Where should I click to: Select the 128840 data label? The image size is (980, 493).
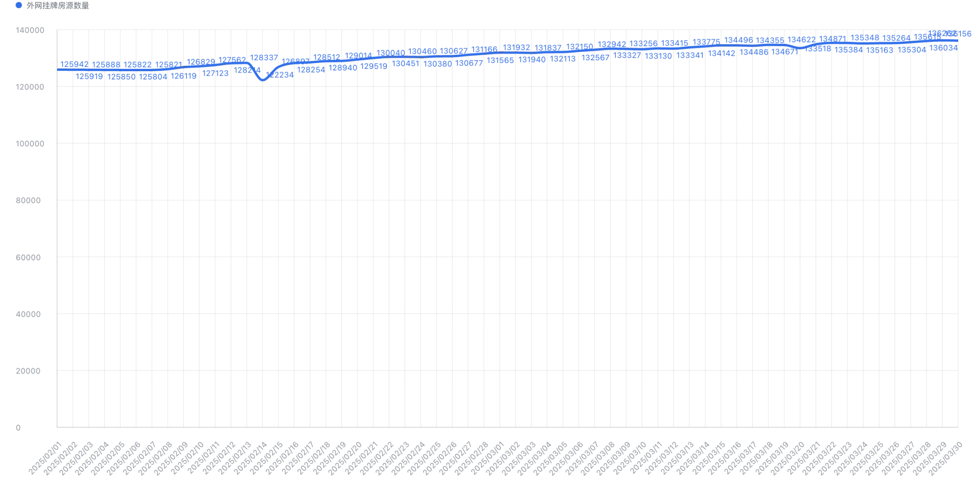[x=343, y=68]
